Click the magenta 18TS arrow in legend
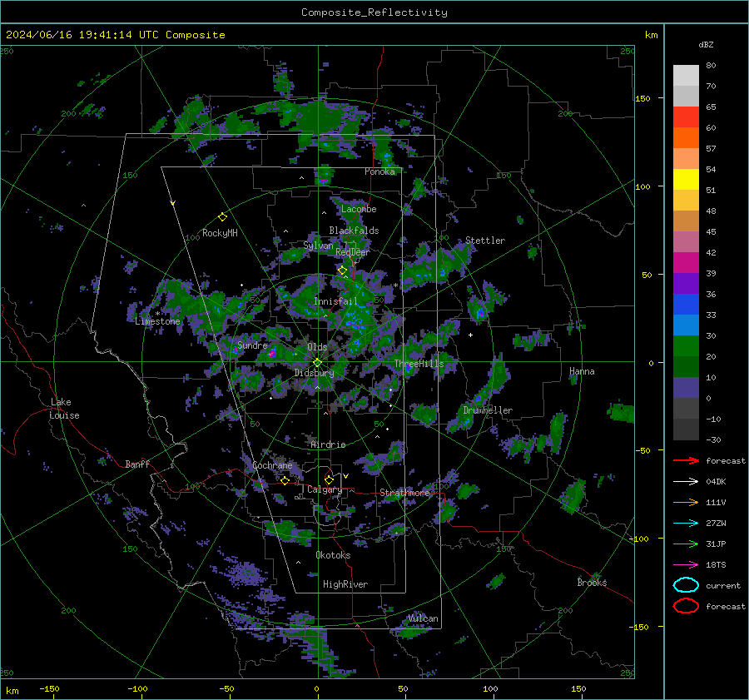The image size is (749, 700). [x=686, y=564]
